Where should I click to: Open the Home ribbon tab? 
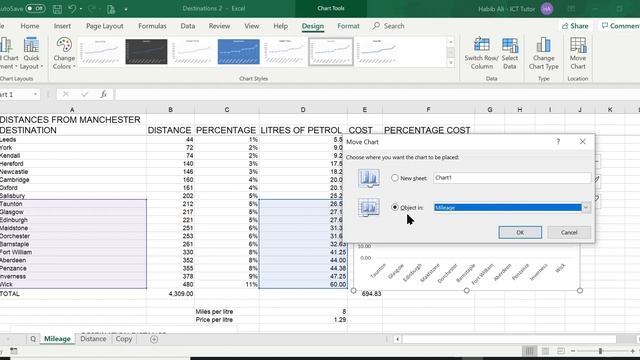(30, 26)
